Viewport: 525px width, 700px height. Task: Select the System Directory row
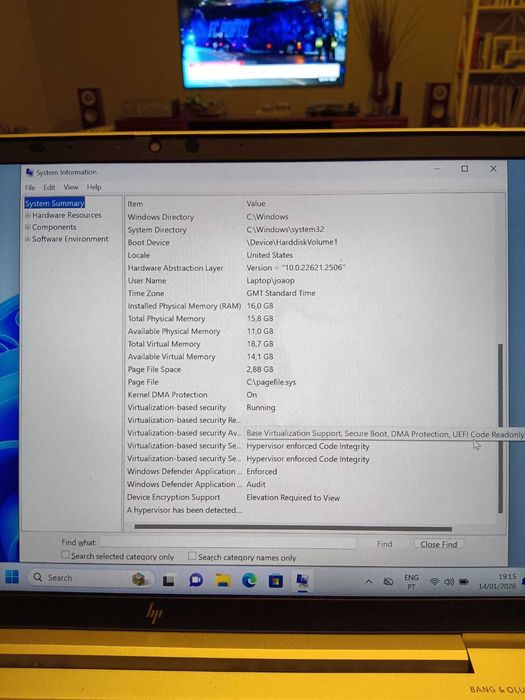pyautogui.click(x=312, y=230)
